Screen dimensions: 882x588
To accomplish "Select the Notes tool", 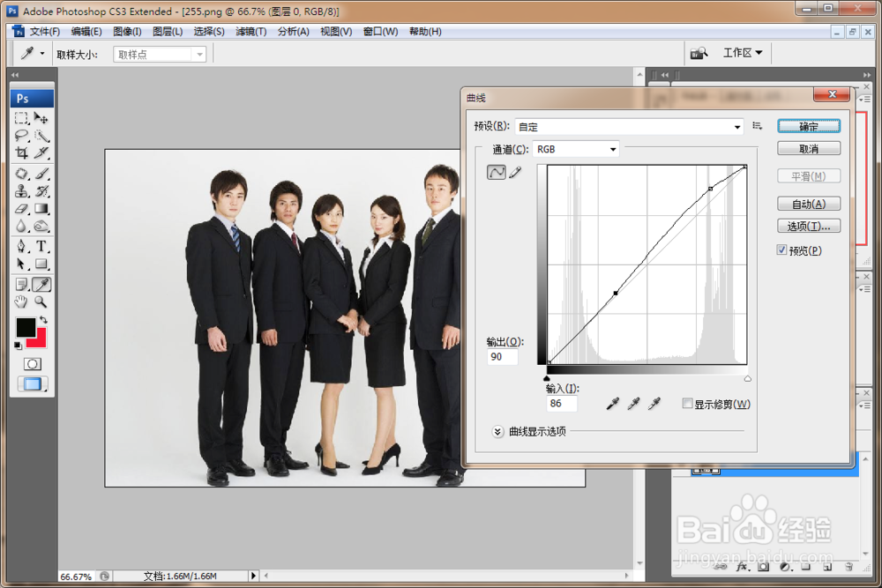I will (x=21, y=285).
